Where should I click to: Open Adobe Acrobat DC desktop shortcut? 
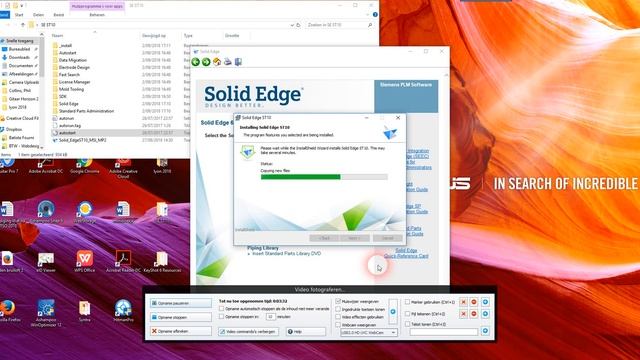[x=46, y=167]
